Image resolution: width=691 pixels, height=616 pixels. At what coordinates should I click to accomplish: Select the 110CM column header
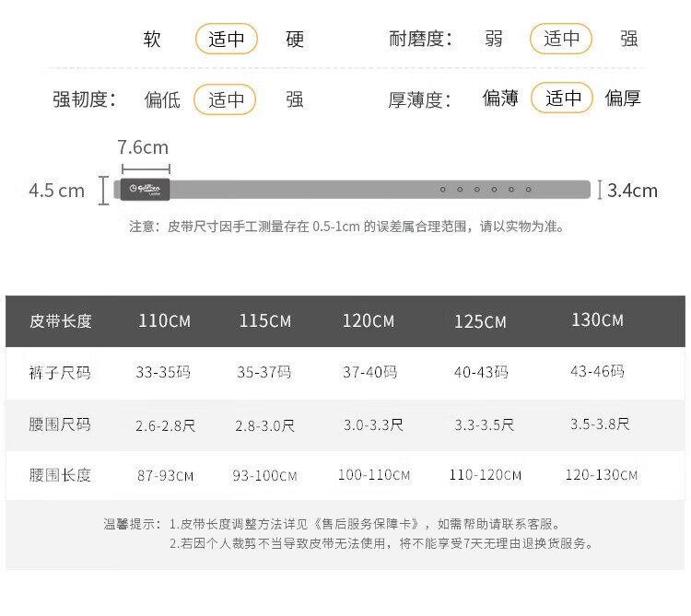tap(164, 321)
